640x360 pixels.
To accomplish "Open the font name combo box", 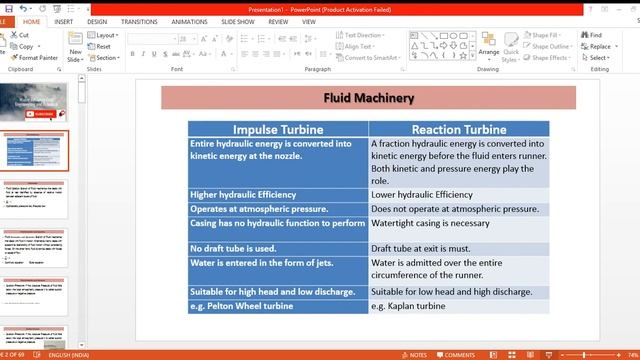I will click(x=152, y=39).
